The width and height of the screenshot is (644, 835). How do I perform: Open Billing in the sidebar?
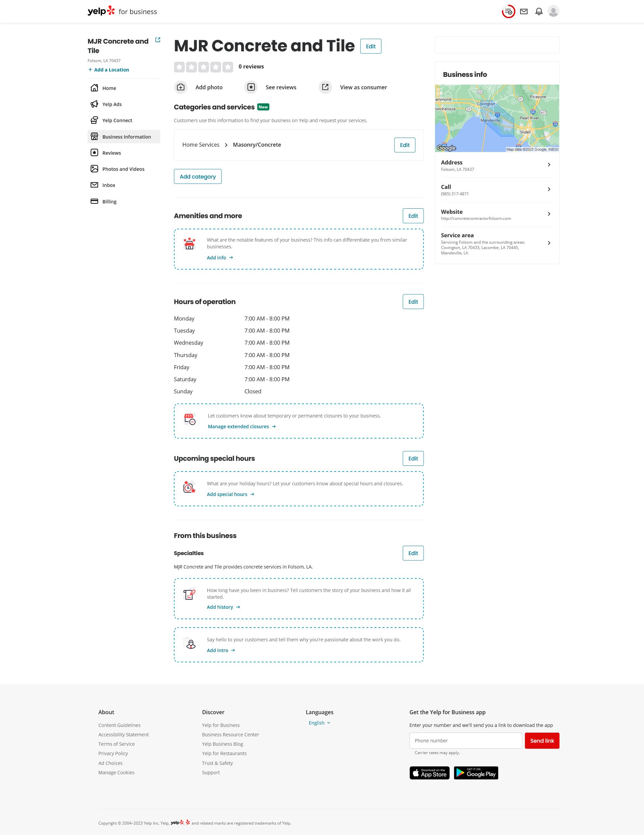[x=109, y=201]
